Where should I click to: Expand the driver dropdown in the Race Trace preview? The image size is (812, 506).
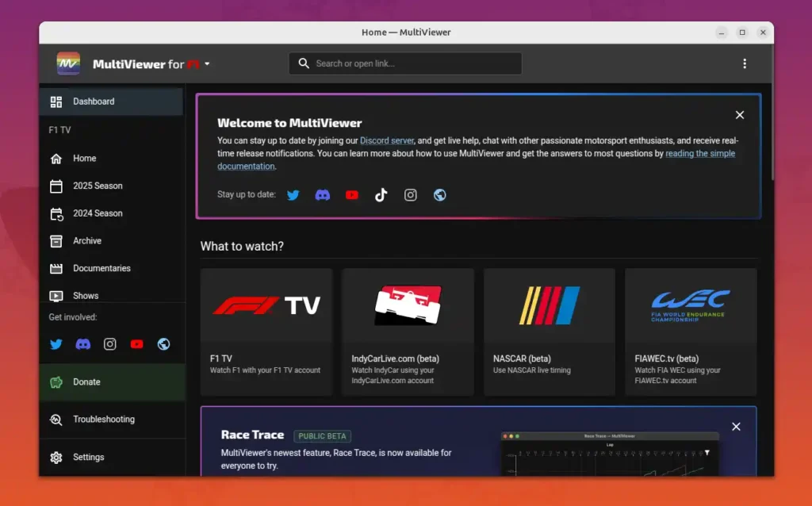click(x=707, y=454)
